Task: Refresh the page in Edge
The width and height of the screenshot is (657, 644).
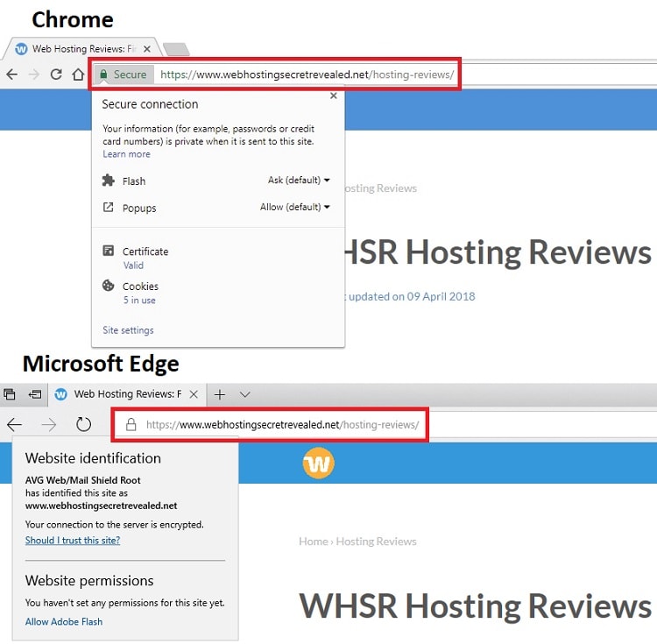Action: tap(83, 424)
